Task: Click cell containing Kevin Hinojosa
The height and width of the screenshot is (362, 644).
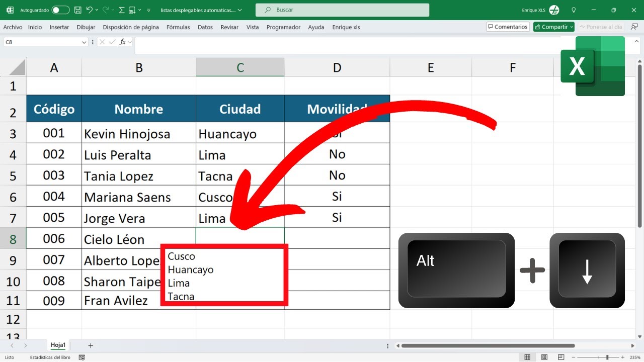Action: point(139,133)
